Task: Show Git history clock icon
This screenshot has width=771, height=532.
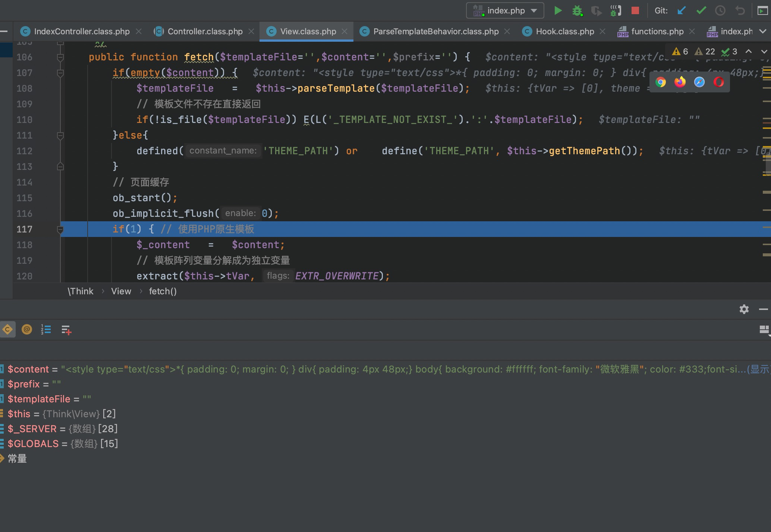Action: coord(720,10)
